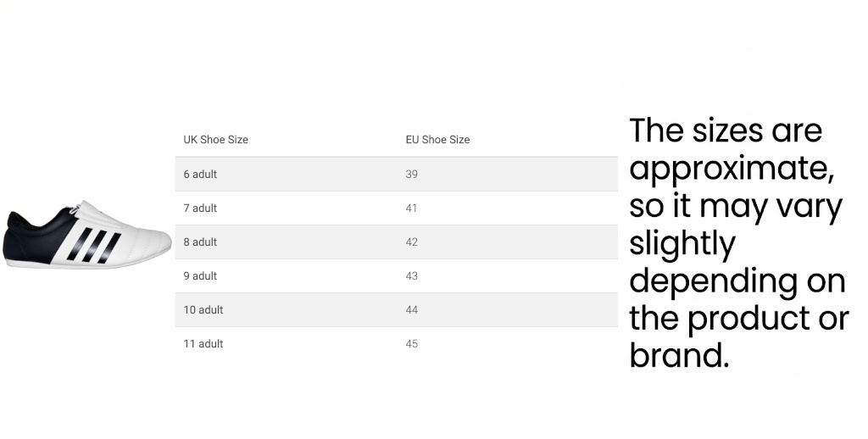Click the EU size 41 cell
This screenshot has width=868, height=439.
pos(411,208)
